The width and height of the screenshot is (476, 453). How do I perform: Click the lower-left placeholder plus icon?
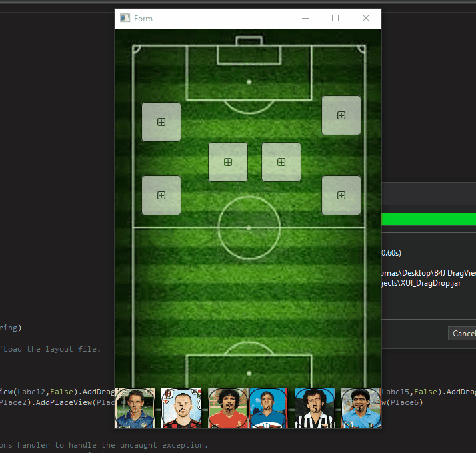(161, 195)
